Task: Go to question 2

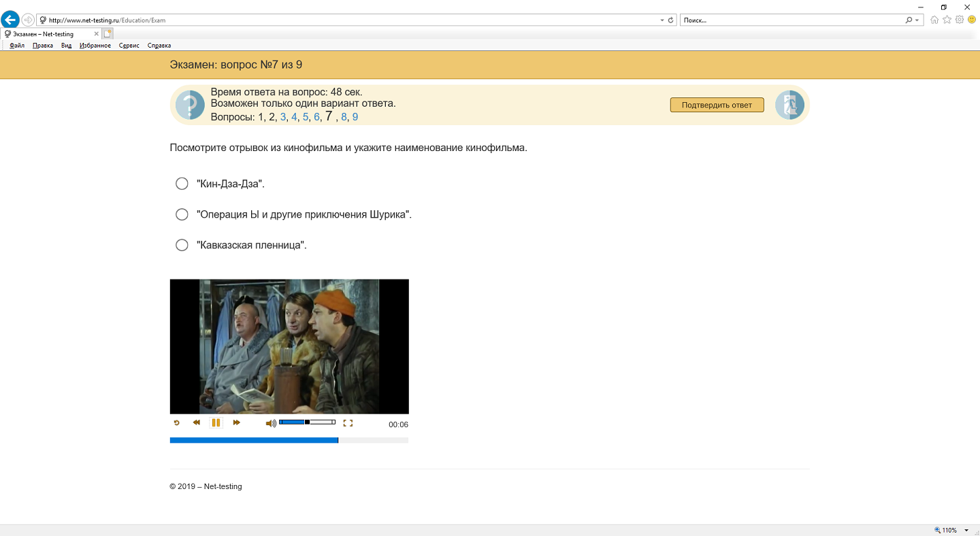Action: [x=272, y=117]
